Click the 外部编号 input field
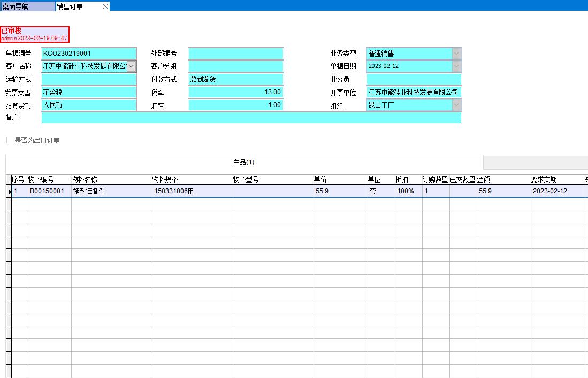 [x=235, y=53]
